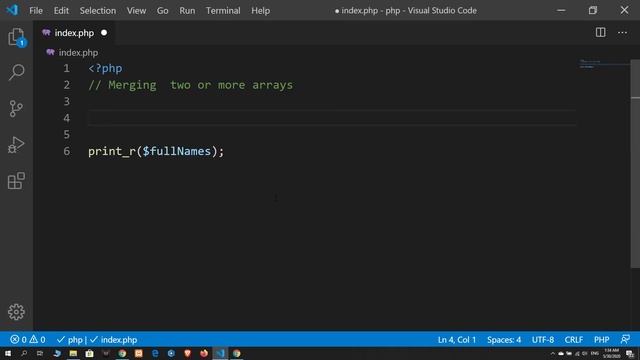
Task: Open the Run and Debug view
Action: 16,144
